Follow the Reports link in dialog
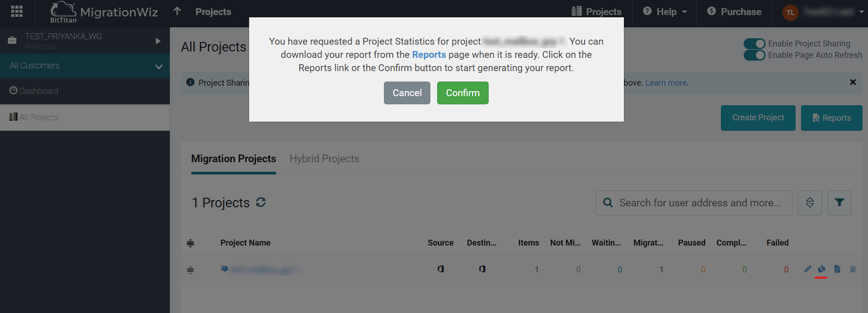Image resolution: width=868 pixels, height=313 pixels. point(429,55)
